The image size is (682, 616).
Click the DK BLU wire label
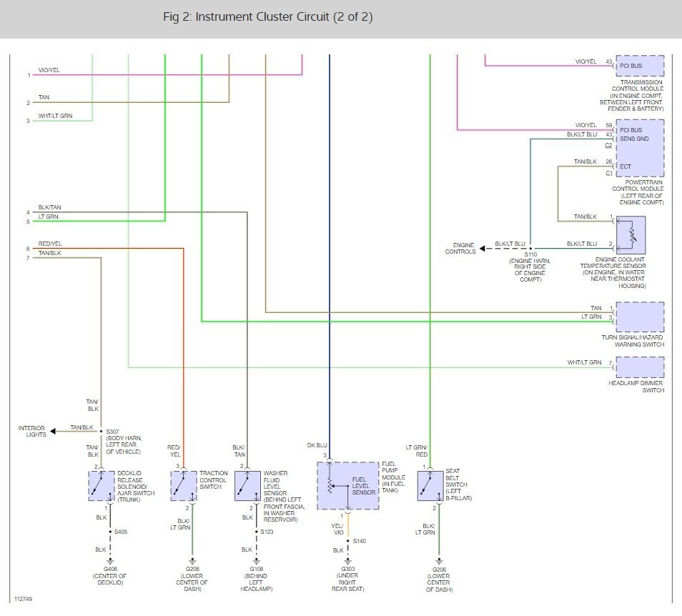point(317,445)
